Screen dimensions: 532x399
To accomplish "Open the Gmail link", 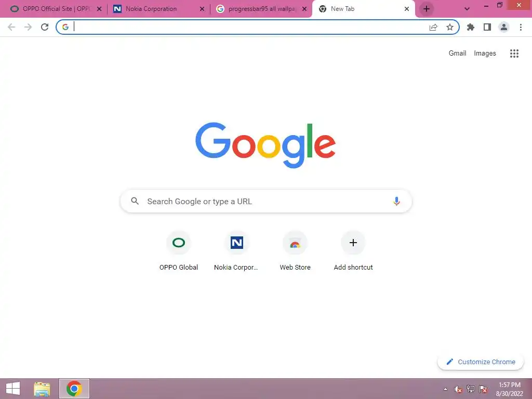I will click(457, 54).
